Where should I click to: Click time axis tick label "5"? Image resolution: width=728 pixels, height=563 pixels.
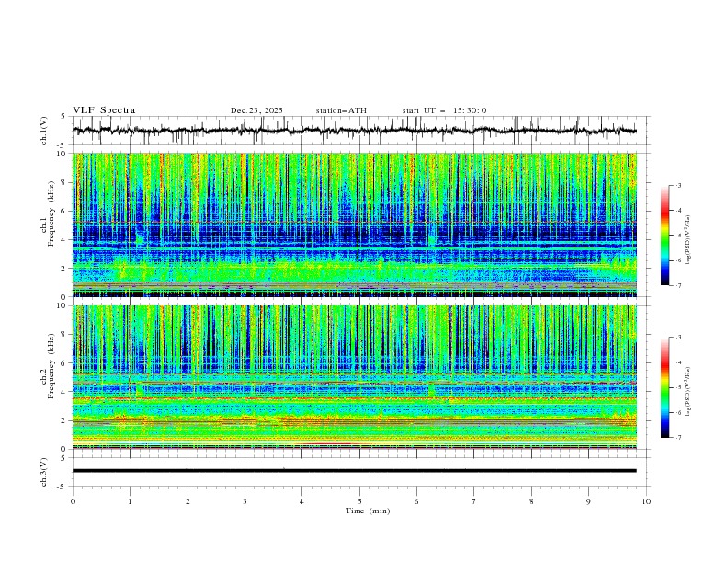click(359, 501)
